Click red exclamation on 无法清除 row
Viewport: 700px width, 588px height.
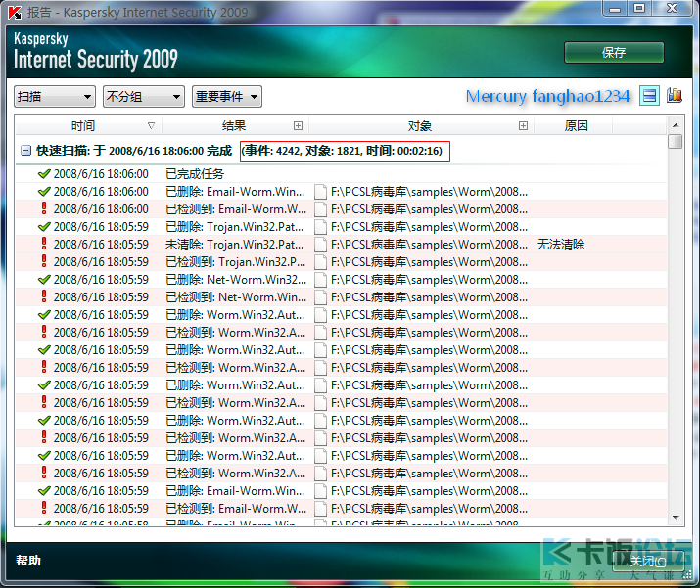44,244
